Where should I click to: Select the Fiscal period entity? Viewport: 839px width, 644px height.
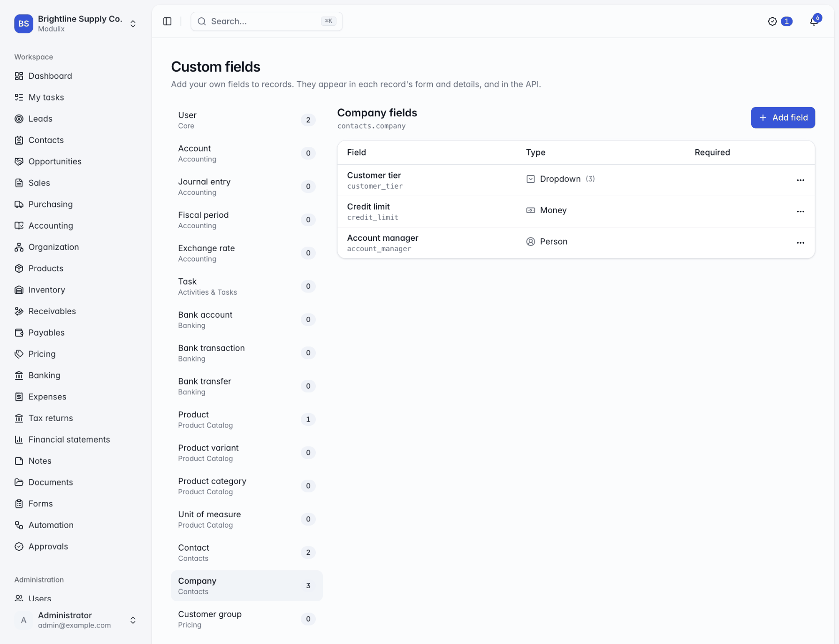[x=246, y=220]
